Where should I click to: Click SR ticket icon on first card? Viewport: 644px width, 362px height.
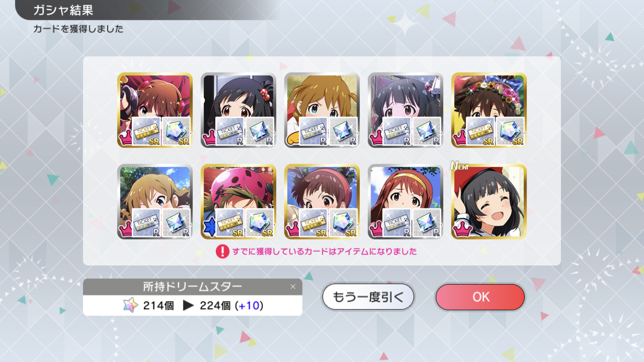[x=146, y=131]
